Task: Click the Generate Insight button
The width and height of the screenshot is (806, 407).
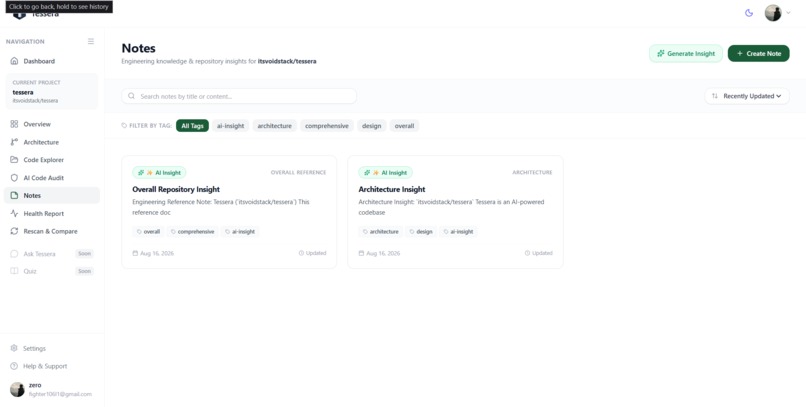Action: [x=686, y=53]
